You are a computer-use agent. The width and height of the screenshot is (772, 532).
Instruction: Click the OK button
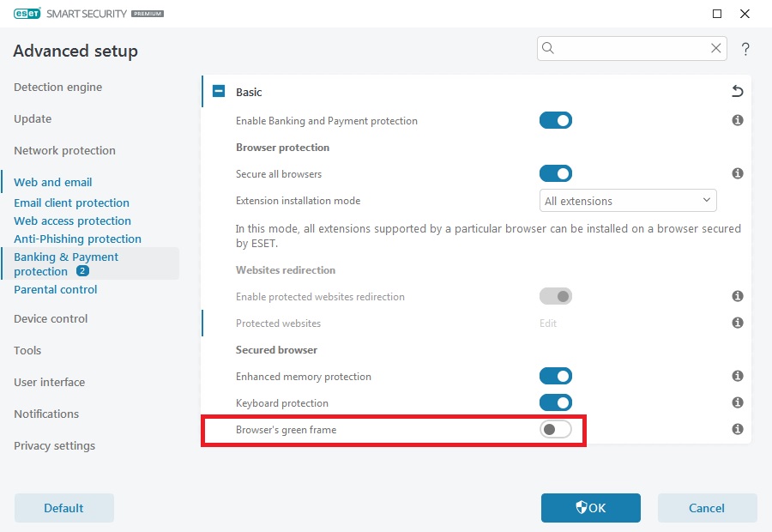pyautogui.click(x=590, y=508)
